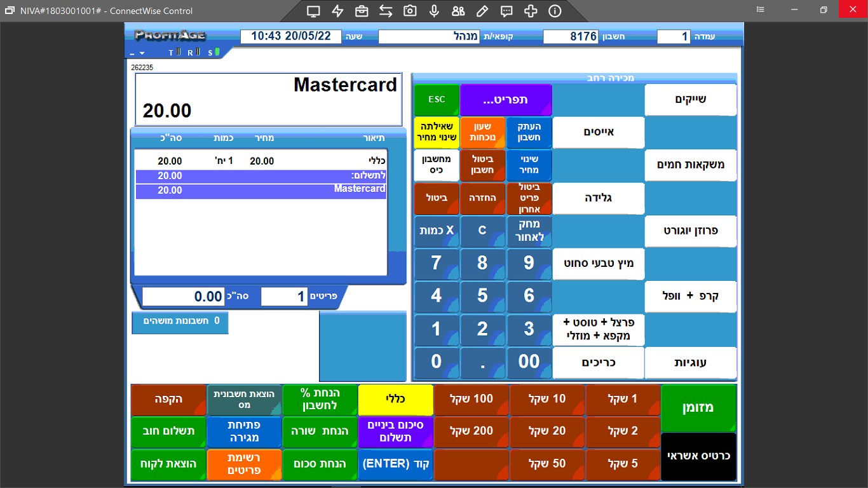This screenshot has height=488, width=868.
Task: Click the ProfitAge logo
Action: (170, 36)
